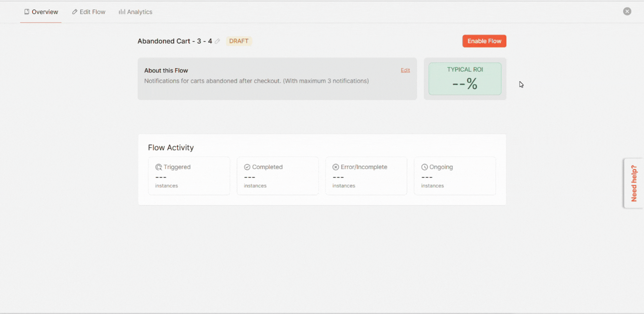Open the Need help? side tab

coord(634,183)
